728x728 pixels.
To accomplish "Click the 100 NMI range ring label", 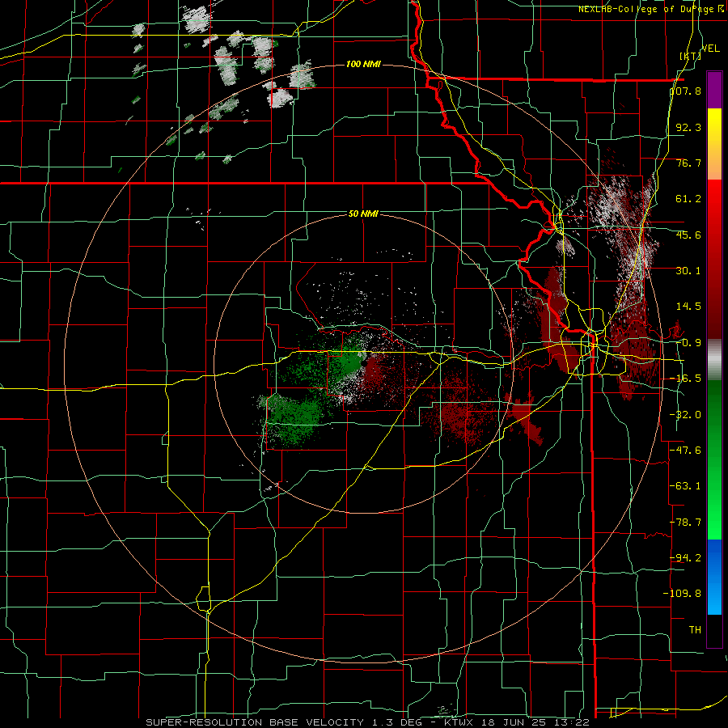I will point(363,64).
